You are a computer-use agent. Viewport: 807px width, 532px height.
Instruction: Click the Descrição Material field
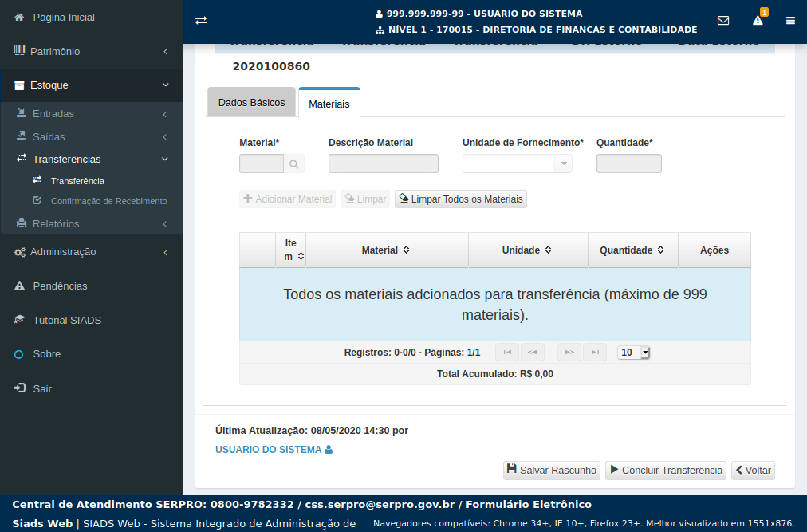[x=384, y=164]
